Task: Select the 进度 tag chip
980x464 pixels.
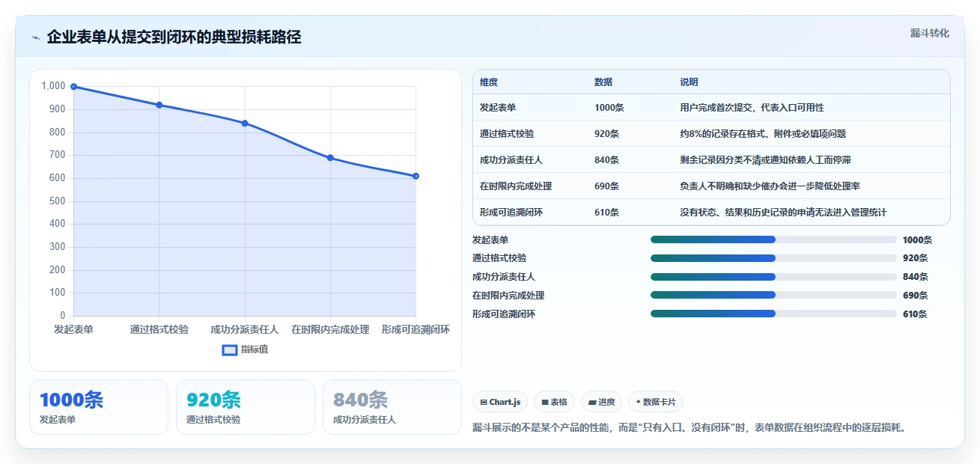Action: tap(601, 402)
